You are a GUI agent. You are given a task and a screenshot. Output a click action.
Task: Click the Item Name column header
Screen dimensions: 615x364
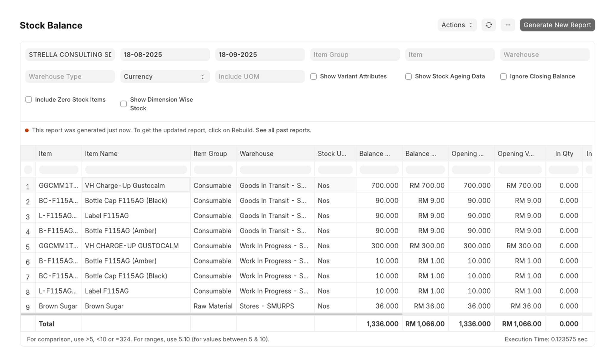point(101,154)
